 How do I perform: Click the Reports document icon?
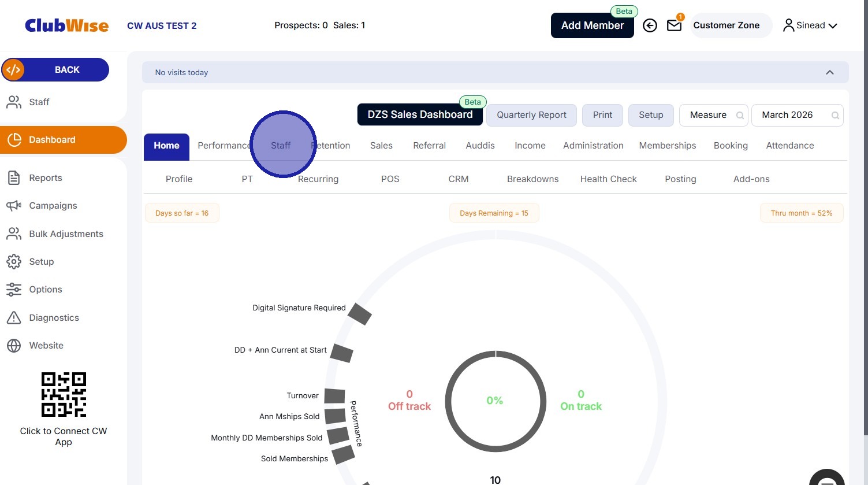(x=14, y=178)
